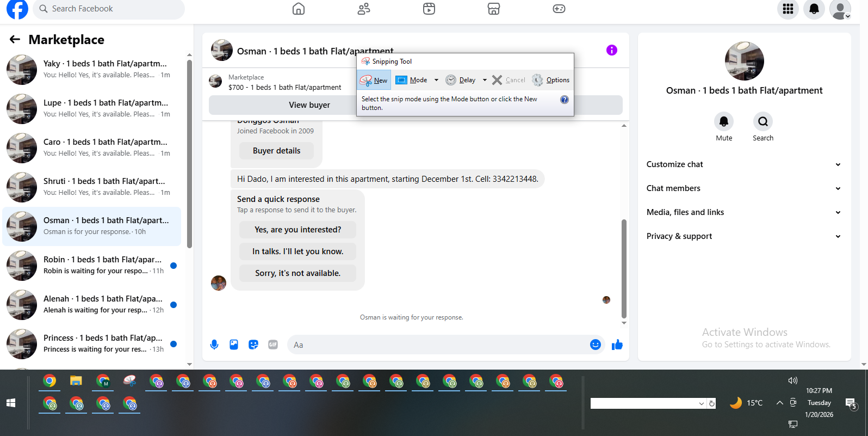Show hidden system tray icons chevron
The width and height of the screenshot is (868, 436).
tap(779, 403)
